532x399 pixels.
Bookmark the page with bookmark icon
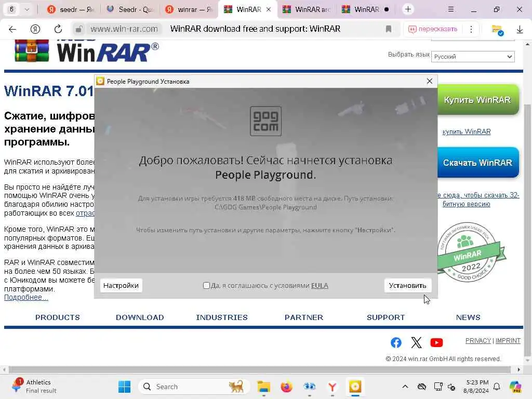coord(389,29)
